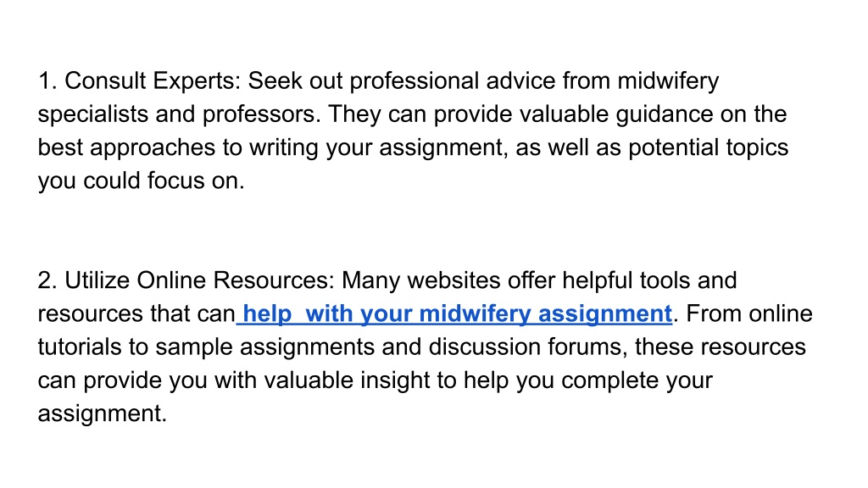Image resolution: width=868 pixels, height=488 pixels.
Task: Click the '1. Consult Experts:' heading text
Action: pos(140,80)
